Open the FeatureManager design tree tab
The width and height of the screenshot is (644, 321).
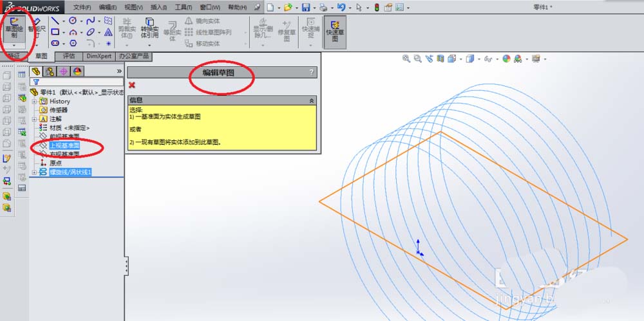[x=36, y=71]
